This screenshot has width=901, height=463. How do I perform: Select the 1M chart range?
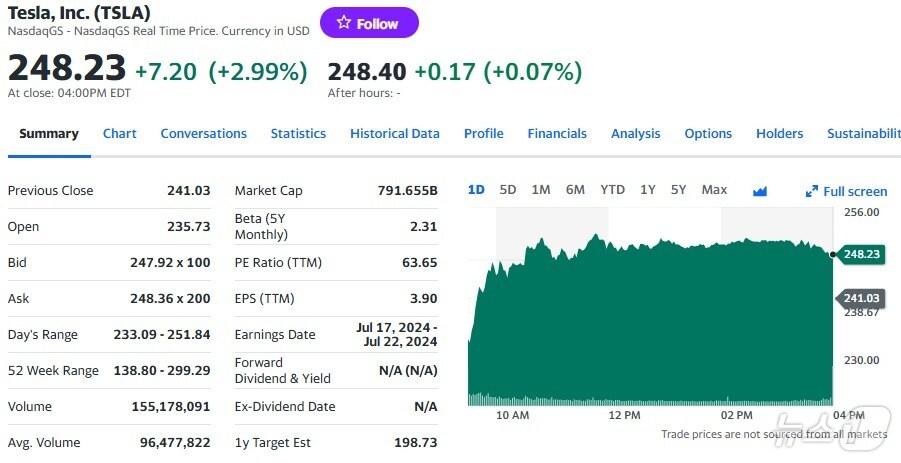point(540,190)
